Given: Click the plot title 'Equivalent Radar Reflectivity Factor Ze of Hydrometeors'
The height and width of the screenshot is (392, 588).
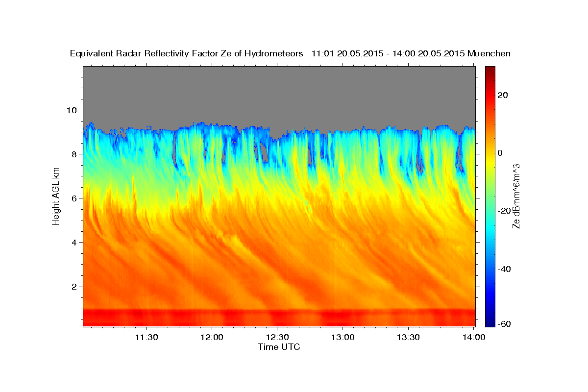Looking at the screenshot, I should (187, 54).
